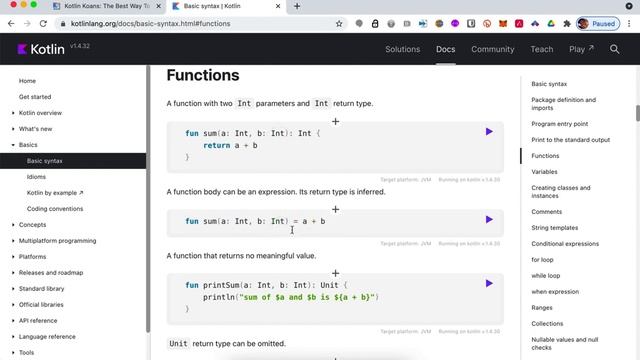The image size is (640, 360).
Task: Open the Community menu item
Action: click(493, 49)
